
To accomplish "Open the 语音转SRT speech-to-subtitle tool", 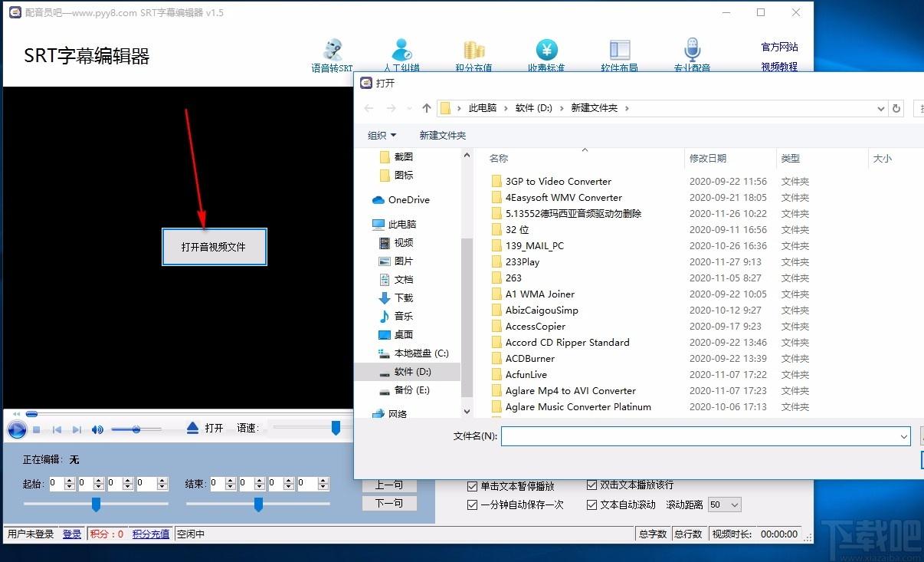I will coord(333,55).
